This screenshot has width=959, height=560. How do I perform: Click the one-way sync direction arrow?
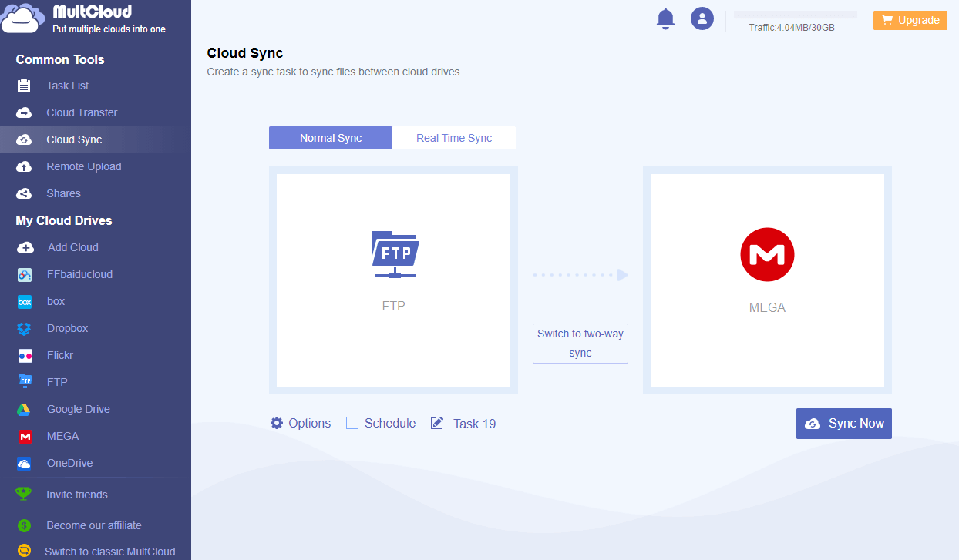tap(580, 275)
